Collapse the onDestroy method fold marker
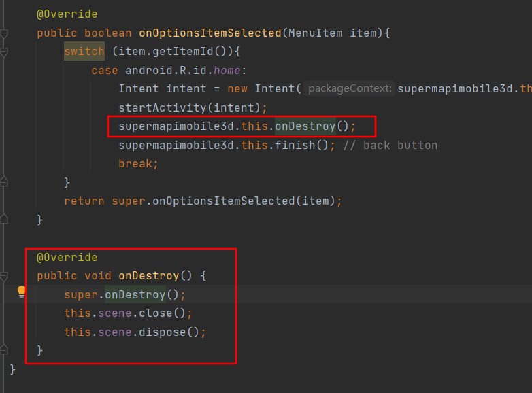This screenshot has height=393, width=532. point(4,276)
